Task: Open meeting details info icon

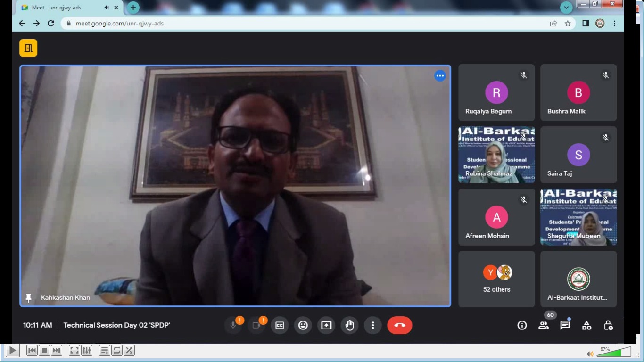Action: tap(522, 325)
